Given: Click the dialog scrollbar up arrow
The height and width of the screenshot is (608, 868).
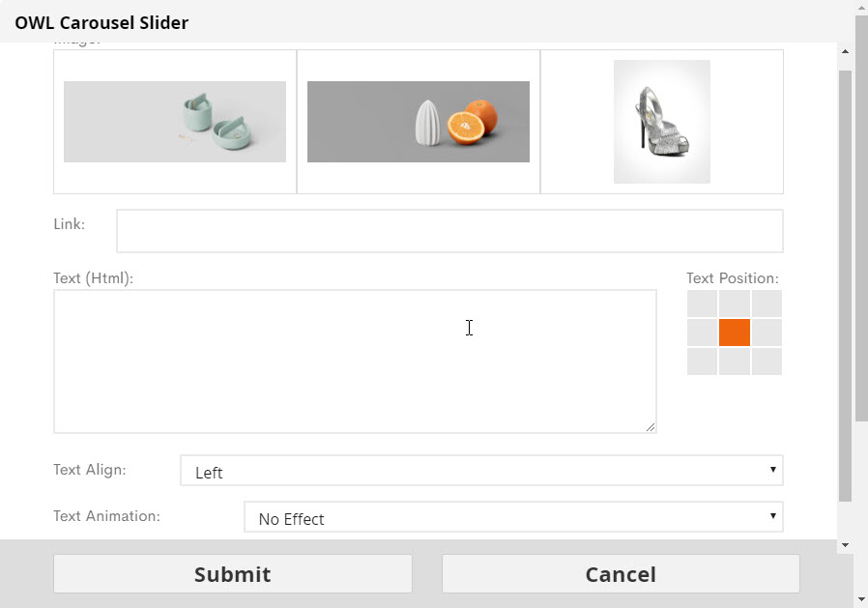Looking at the screenshot, I should click(845, 51).
